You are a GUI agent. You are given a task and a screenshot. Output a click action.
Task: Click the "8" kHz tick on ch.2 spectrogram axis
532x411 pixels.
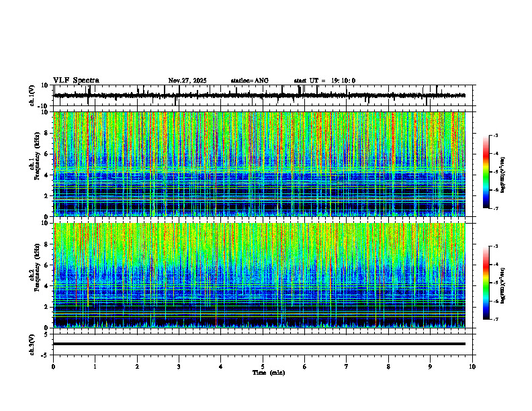[48, 244]
